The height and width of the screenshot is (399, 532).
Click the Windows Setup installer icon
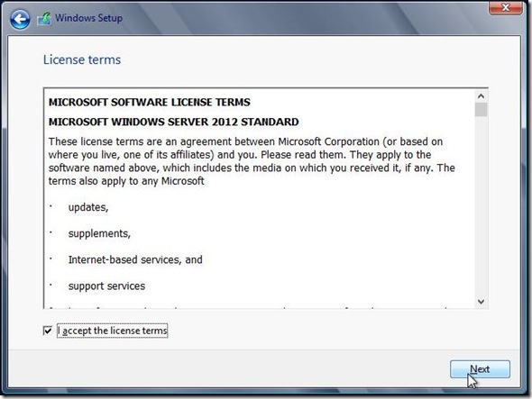point(44,19)
